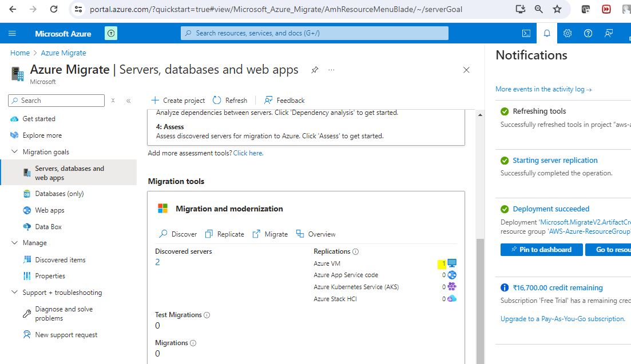Collapse the Manage section

click(14, 243)
